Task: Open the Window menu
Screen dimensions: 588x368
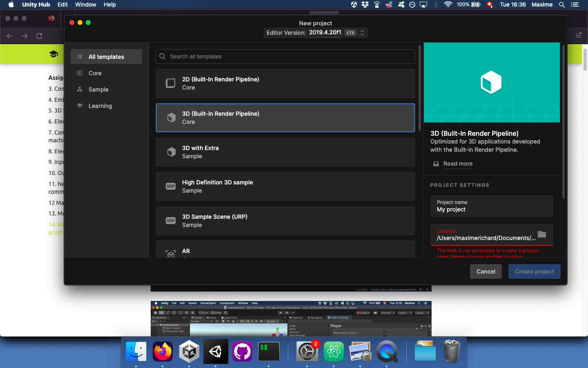Action: (x=86, y=4)
